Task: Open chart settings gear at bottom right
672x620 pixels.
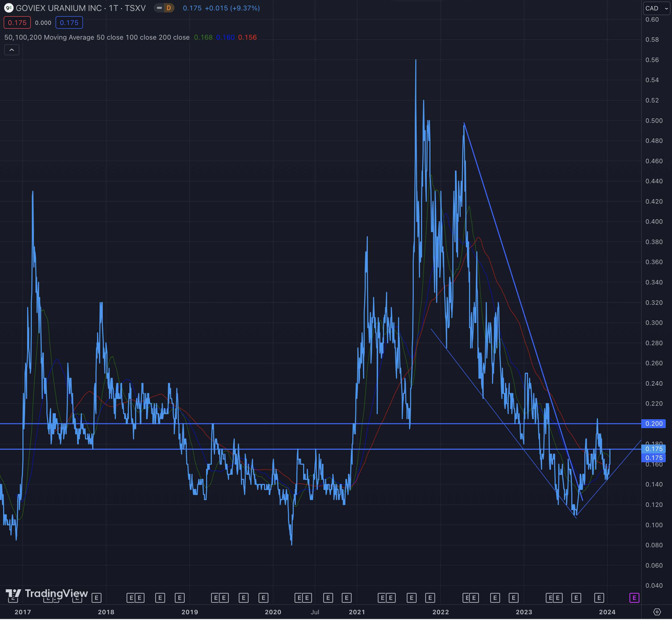Action: click(x=657, y=612)
